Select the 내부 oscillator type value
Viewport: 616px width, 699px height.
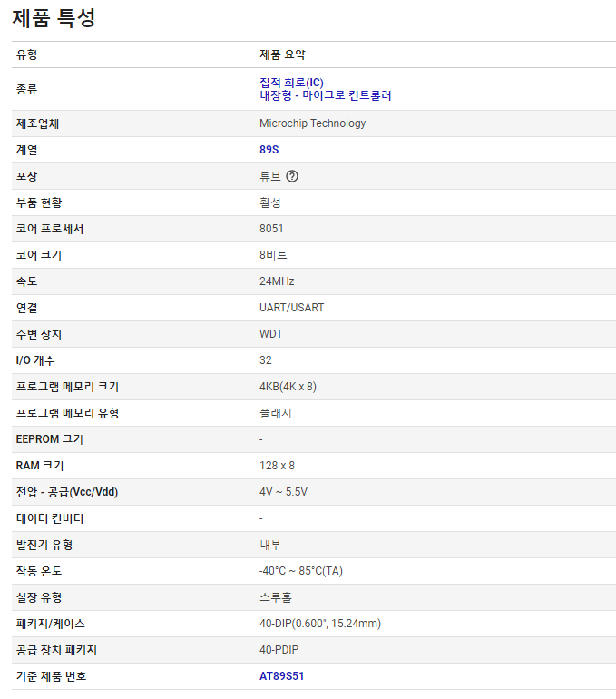(x=270, y=545)
